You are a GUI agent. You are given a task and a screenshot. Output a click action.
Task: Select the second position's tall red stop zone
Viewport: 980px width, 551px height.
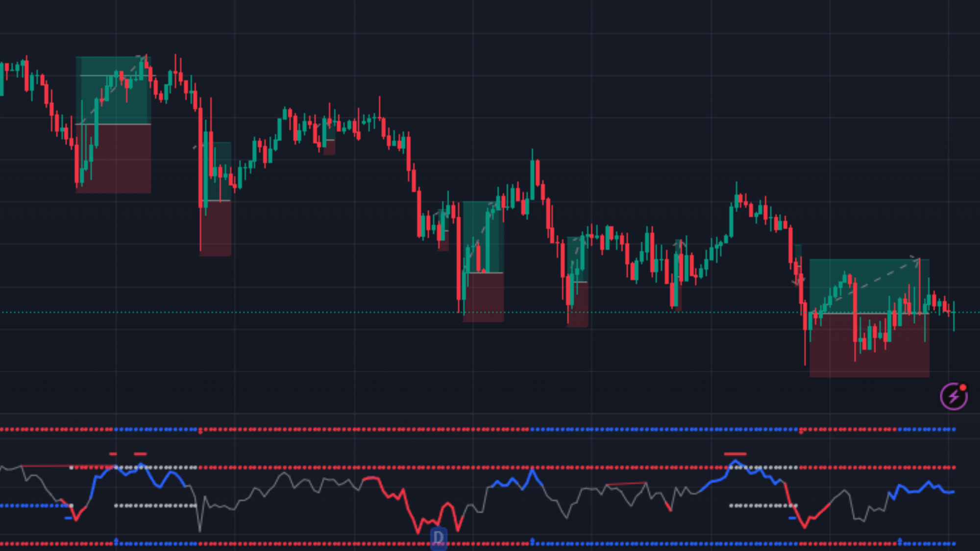tap(216, 228)
